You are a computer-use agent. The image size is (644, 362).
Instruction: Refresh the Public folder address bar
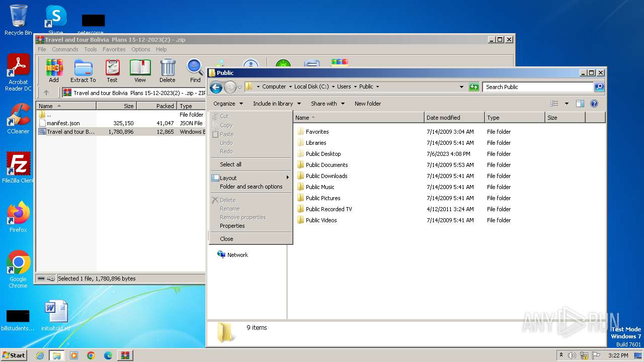(x=473, y=87)
